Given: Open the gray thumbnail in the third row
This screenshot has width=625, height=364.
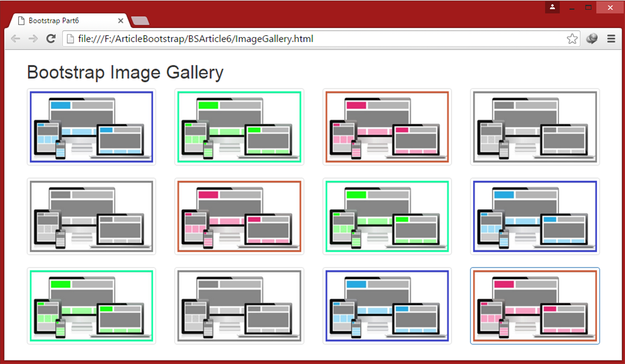Looking at the screenshot, I should click(239, 306).
